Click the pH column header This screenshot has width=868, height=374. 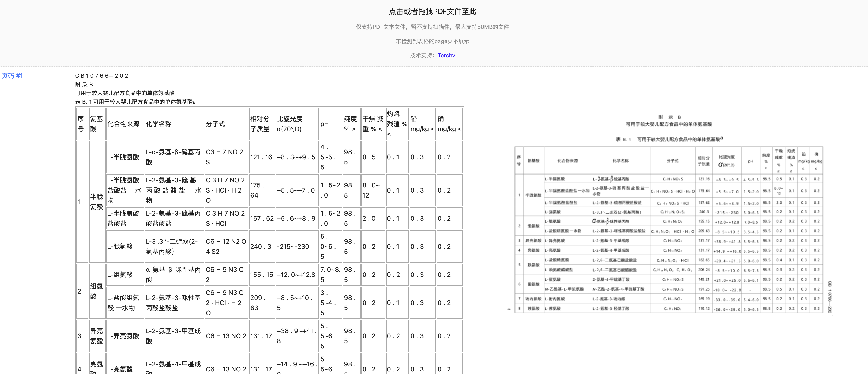[330, 124]
